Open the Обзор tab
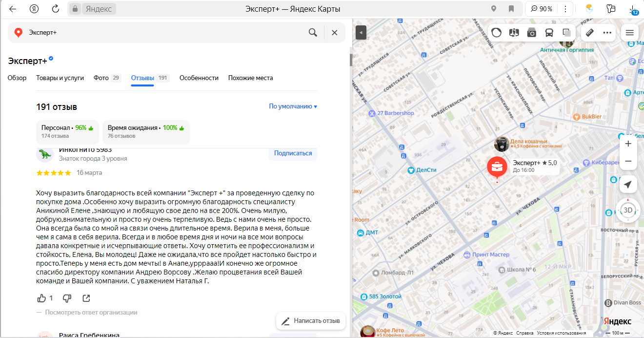644x338 pixels. point(17,78)
